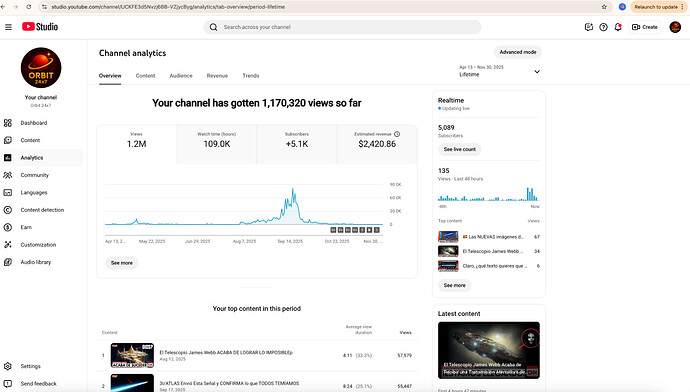Switch to the Audience tab
This screenshot has height=392, width=690.
[181, 76]
